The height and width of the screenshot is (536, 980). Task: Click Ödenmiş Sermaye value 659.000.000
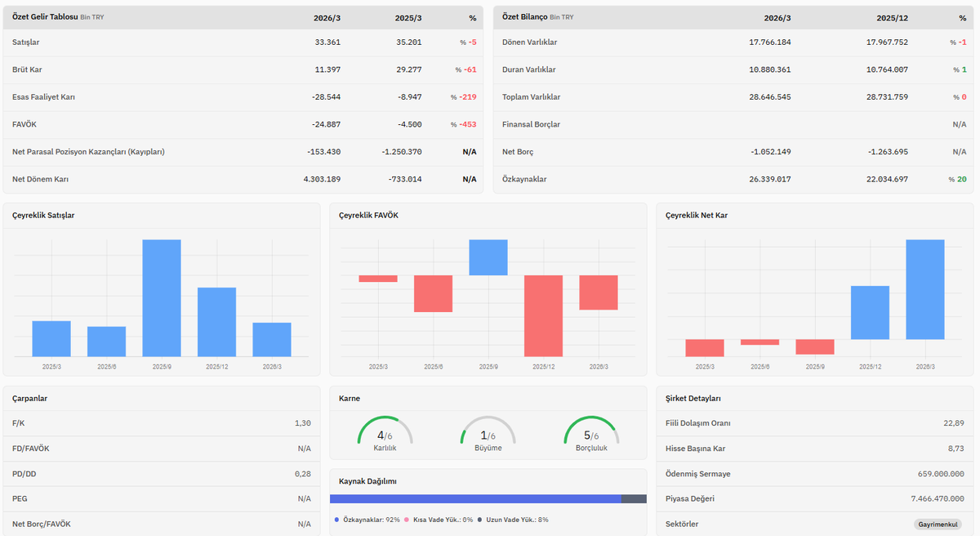(942, 474)
